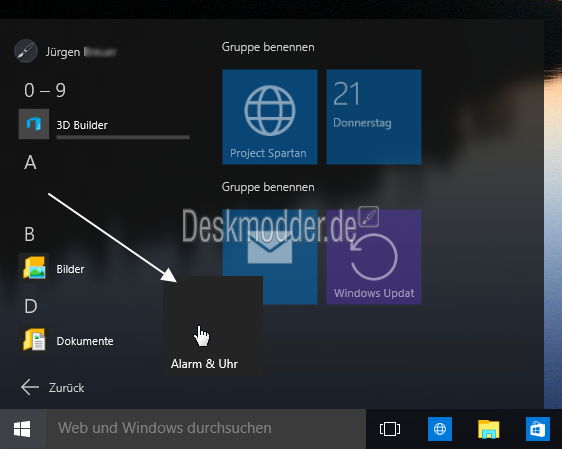The height and width of the screenshot is (449, 562).
Task: Click the user avatar picture
Action: (26, 51)
